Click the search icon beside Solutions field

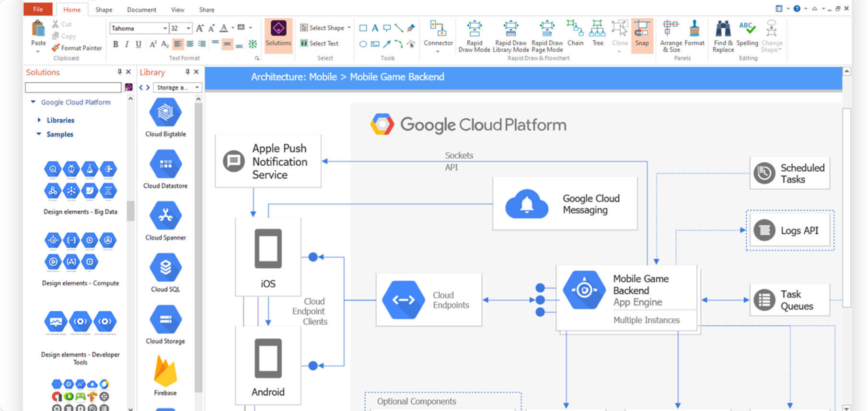click(128, 87)
